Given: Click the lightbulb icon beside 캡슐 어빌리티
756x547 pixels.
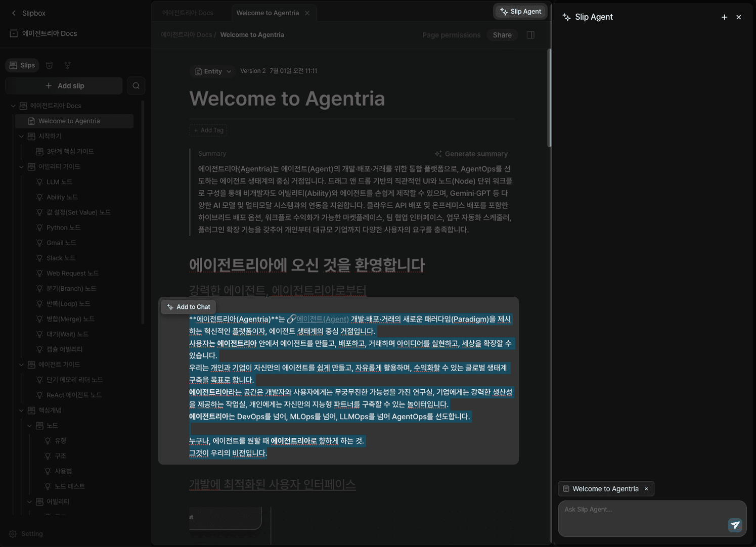Looking at the screenshot, I should tap(39, 349).
